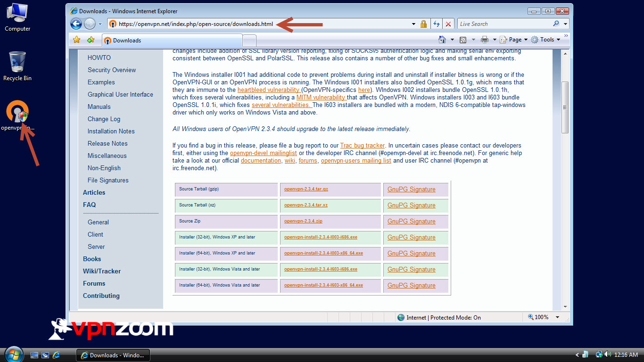644x362 pixels.
Task: Follow the heartbleed vulnerability link
Action: (x=269, y=90)
